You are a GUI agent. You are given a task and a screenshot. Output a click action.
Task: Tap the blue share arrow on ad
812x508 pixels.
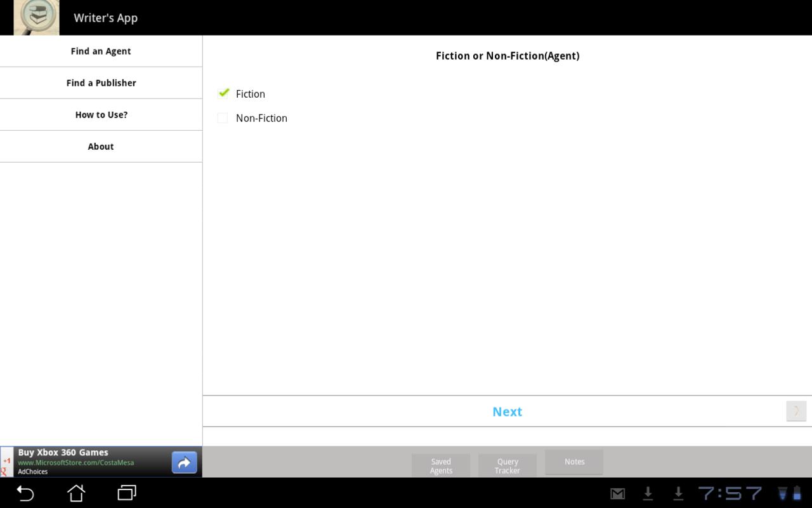pos(184,462)
